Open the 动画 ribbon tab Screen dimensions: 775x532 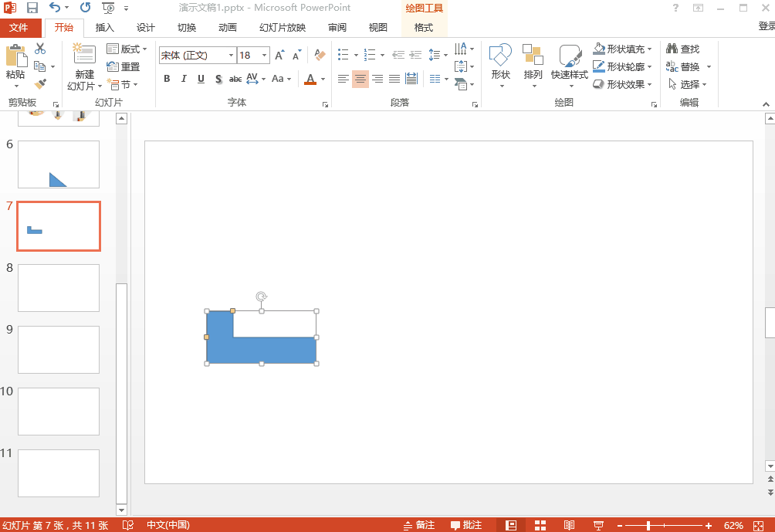[x=228, y=28]
